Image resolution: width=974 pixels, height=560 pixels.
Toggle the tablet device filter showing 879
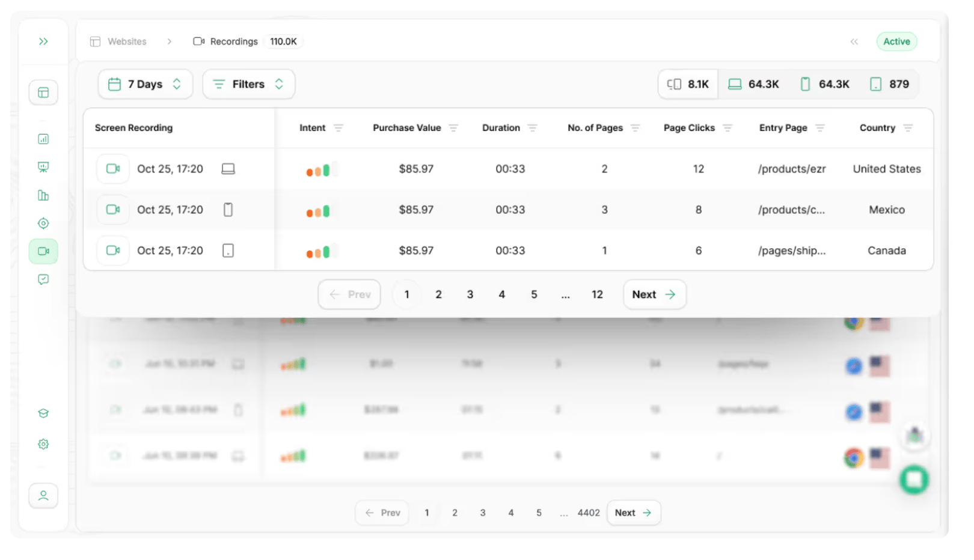point(890,84)
